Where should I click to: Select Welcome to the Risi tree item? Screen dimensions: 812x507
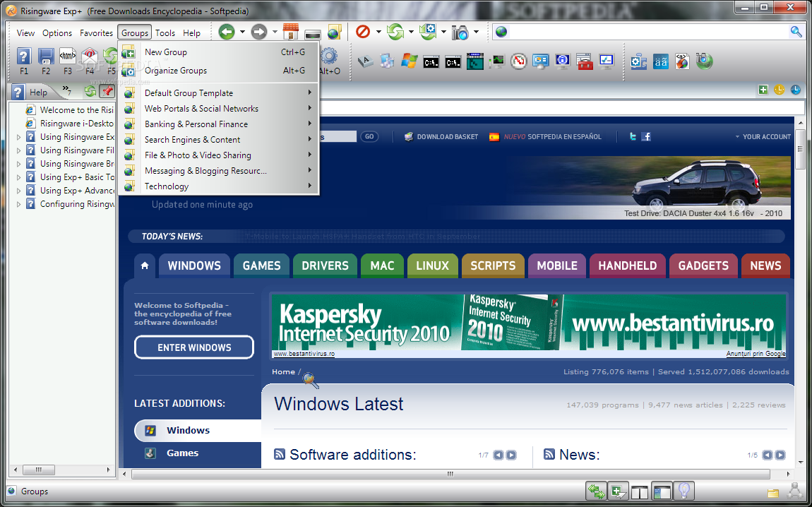[x=76, y=109]
